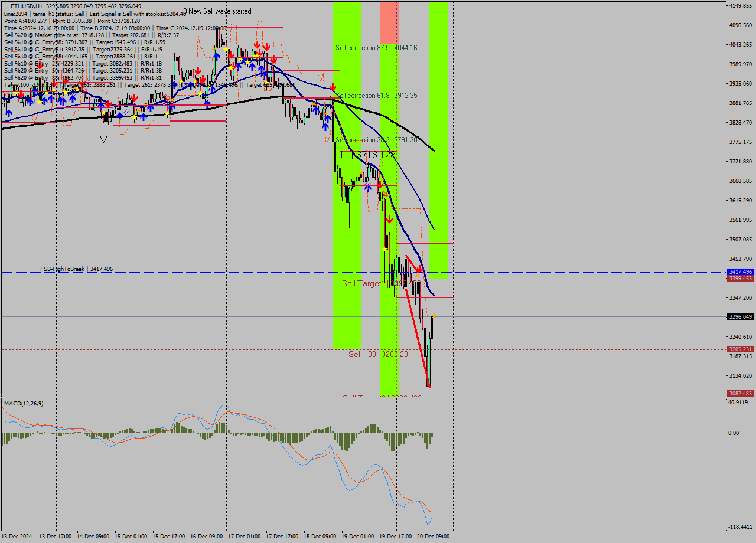Click the salmon red zone block at chart top
Viewport: 756px width, 543px height.
pos(389,21)
